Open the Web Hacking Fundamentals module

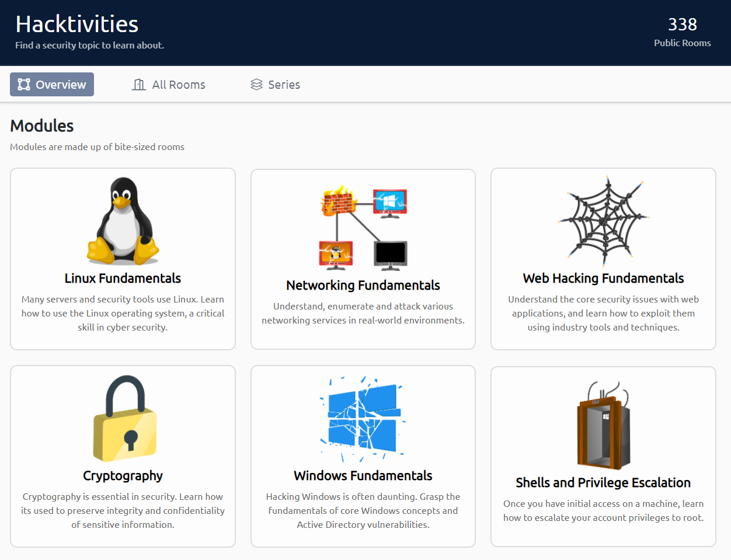pos(603,259)
